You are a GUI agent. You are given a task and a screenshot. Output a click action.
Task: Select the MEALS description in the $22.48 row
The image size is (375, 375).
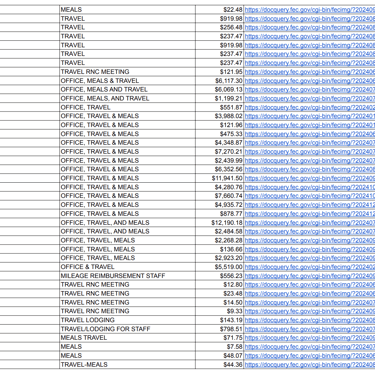click(127, 10)
